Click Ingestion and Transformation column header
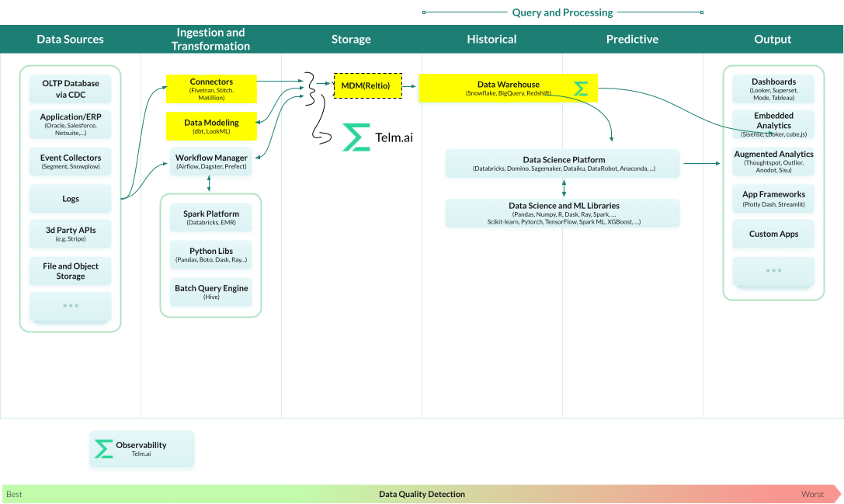 tap(210, 40)
